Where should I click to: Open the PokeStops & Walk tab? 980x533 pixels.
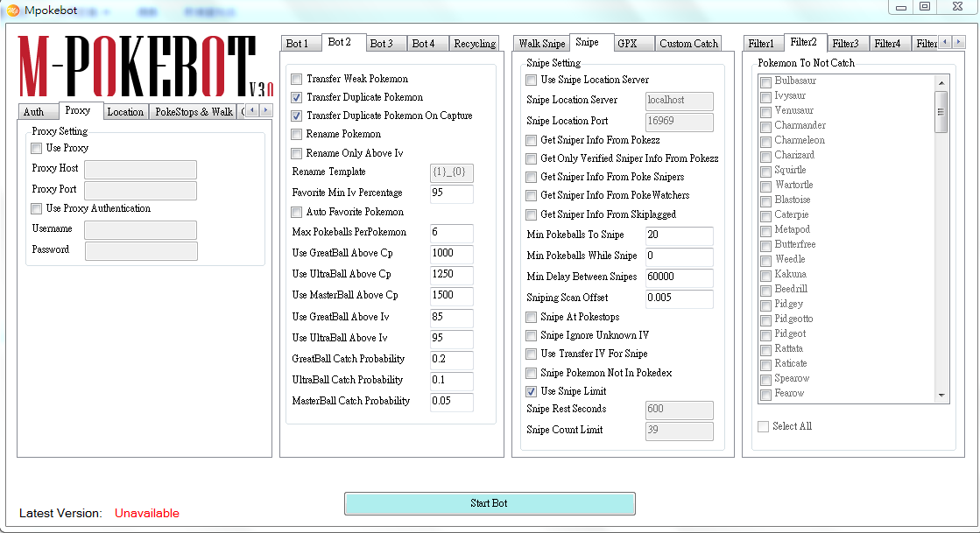[194, 112]
